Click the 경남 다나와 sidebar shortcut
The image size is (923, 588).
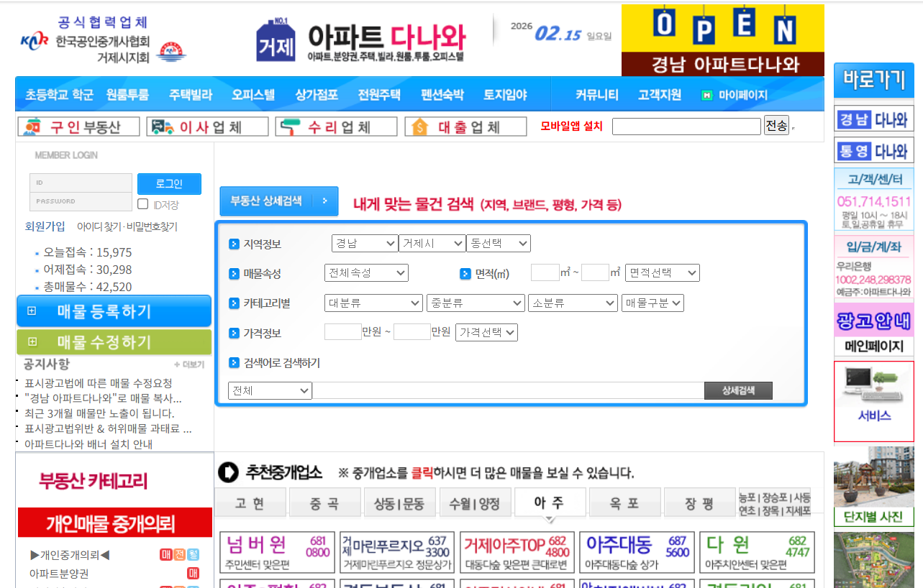point(873,119)
